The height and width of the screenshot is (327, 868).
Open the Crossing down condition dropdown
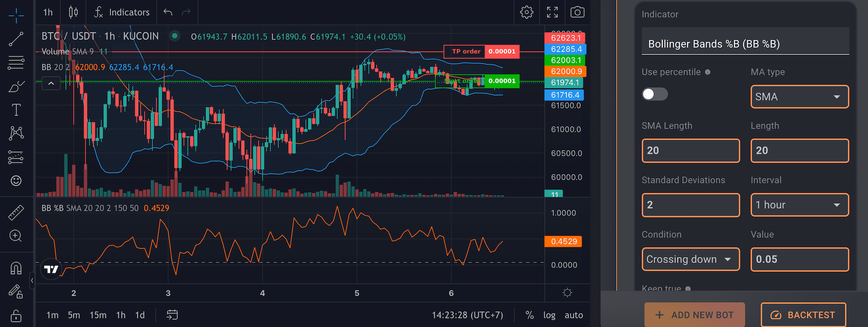coord(690,259)
